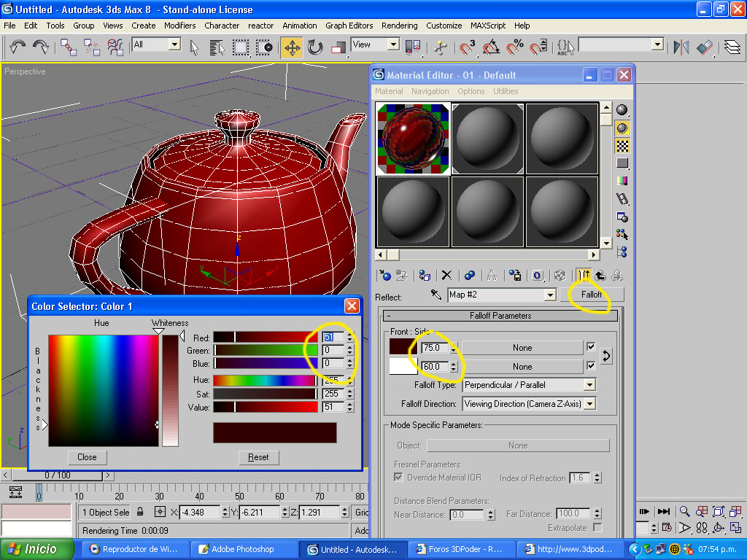Image resolution: width=747 pixels, height=560 pixels.
Task: Click Rectangular Selection Region icon
Action: coord(240,47)
